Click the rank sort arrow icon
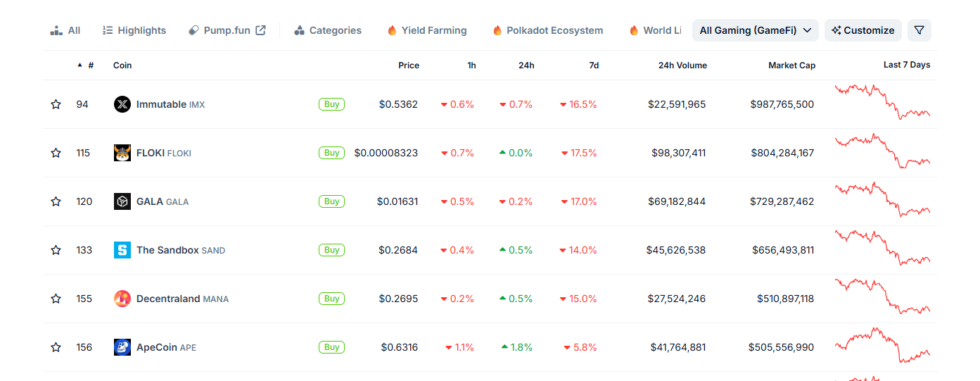The image size is (980, 381). 79,65
